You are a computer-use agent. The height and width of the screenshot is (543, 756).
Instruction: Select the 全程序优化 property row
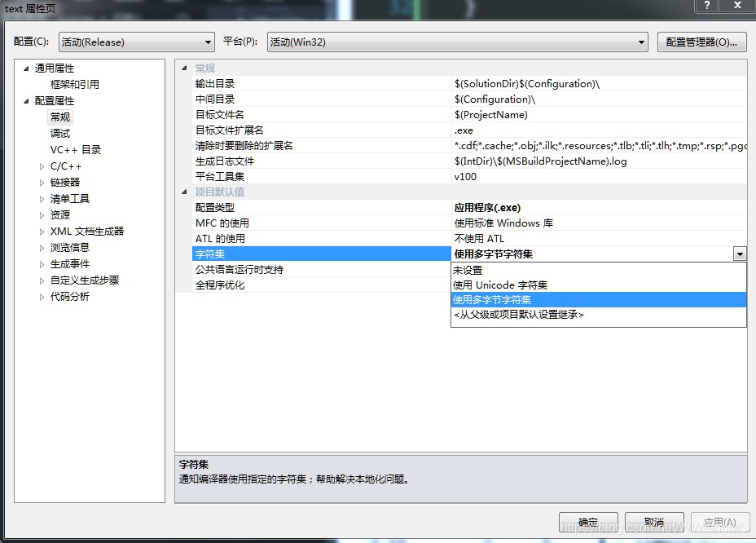click(322, 285)
